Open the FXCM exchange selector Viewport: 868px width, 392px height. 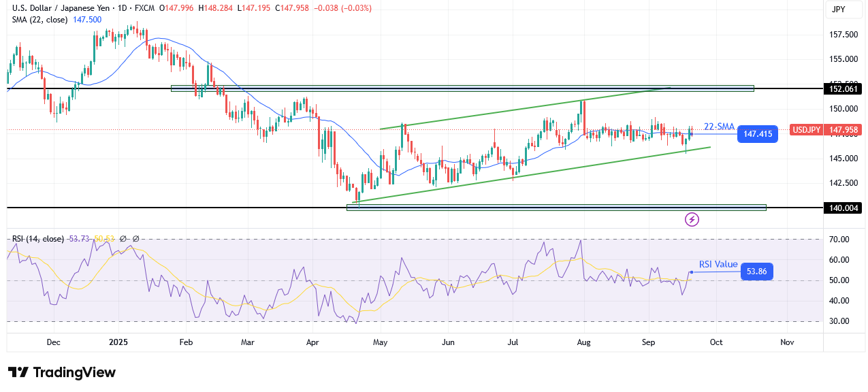(x=146, y=7)
